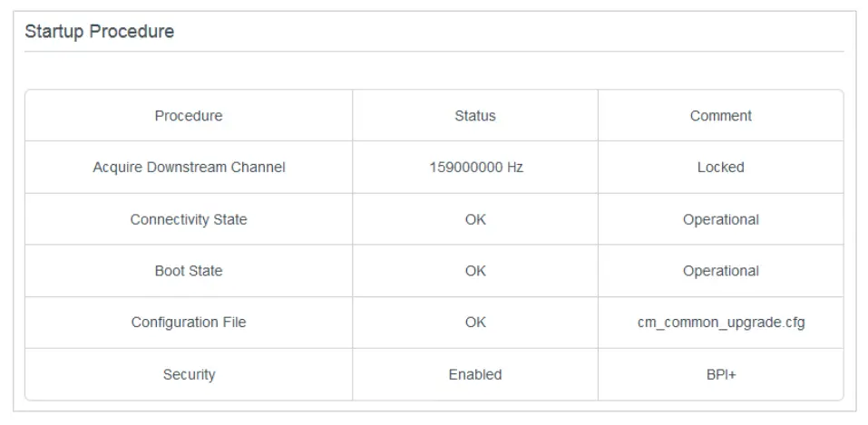
Task: Click the OK status for Configuration File
Action: (x=475, y=323)
